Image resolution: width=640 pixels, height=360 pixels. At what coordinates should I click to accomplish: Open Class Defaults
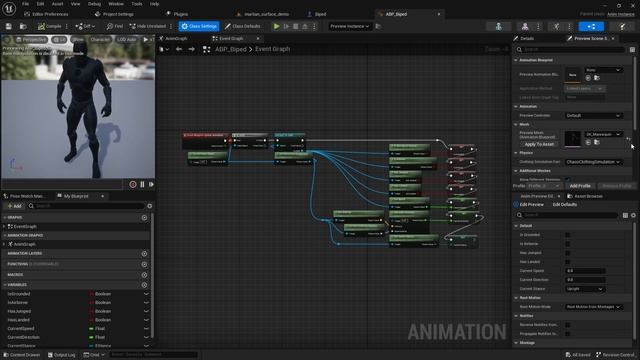click(x=242, y=26)
